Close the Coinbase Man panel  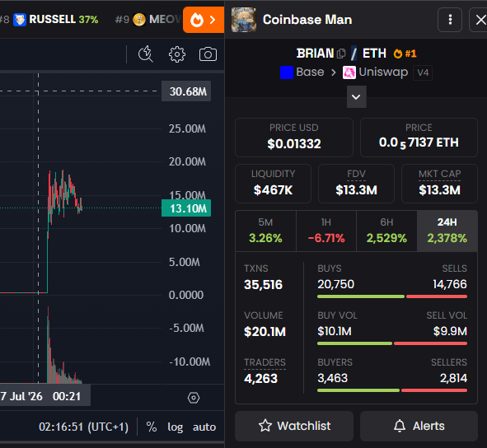coord(480,20)
